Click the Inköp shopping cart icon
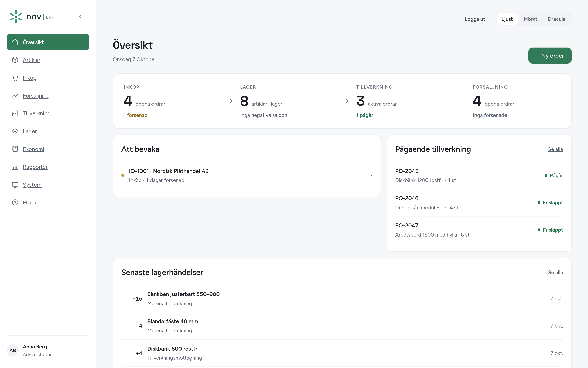Screen dimensions: 588x368 click(15, 78)
